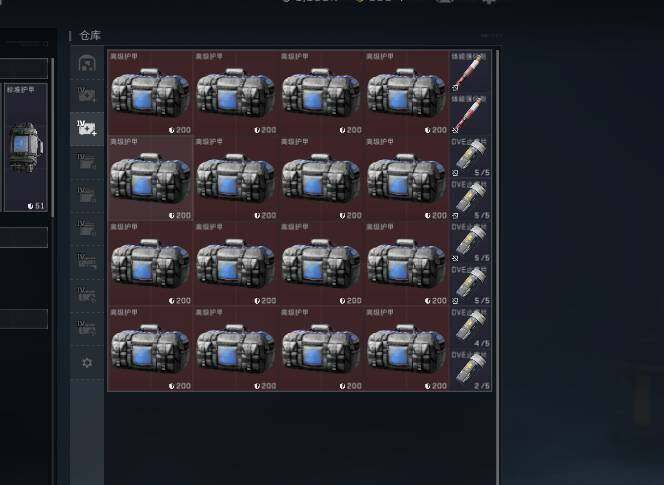Screen dimensions: 664x485
Task: Open the IV storage tab directly below the highlighted tab
Action: (x=87, y=162)
